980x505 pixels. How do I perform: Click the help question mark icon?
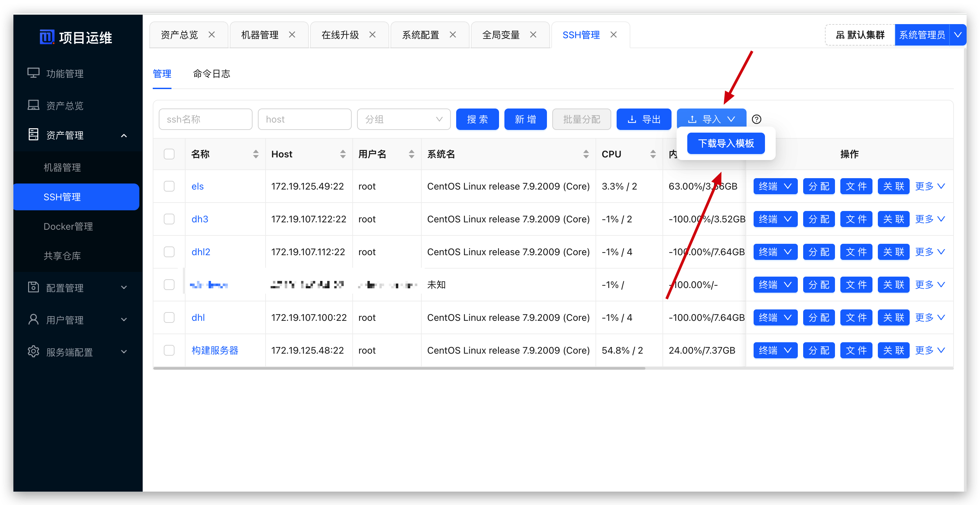[756, 120]
